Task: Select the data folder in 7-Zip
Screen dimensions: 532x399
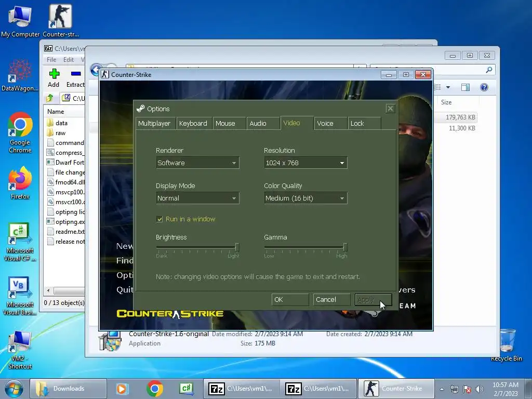Action: click(x=61, y=123)
